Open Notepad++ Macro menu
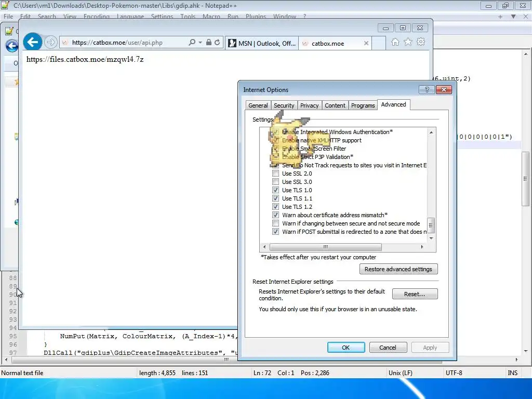This screenshot has height=399, width=532. [x=211, y=17]
